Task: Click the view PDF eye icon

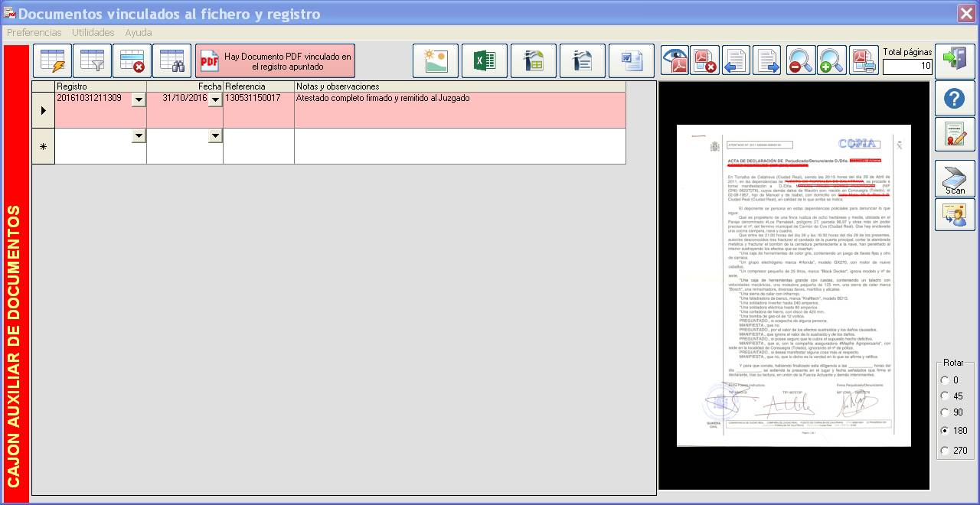Action: pos(675,60)
